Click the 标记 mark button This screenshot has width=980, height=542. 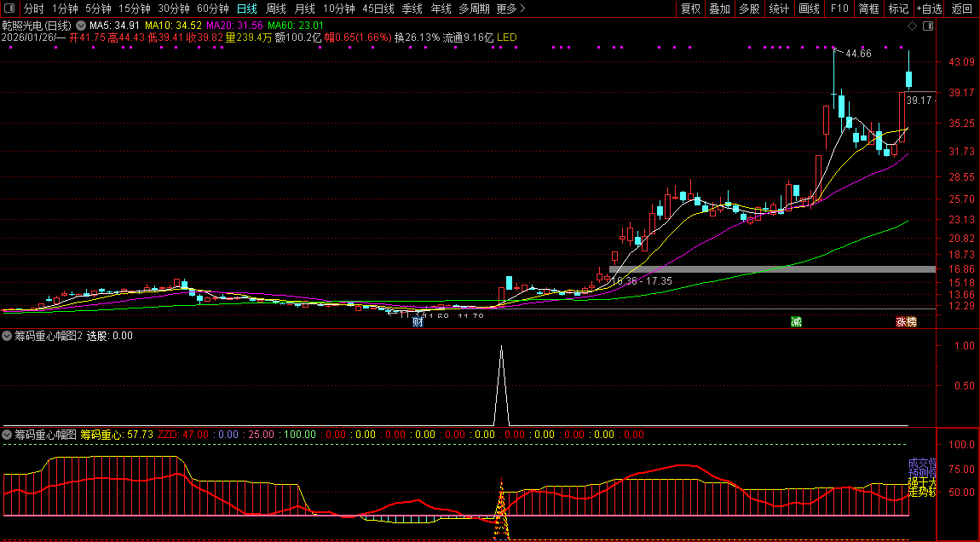[x=898, y=9]
